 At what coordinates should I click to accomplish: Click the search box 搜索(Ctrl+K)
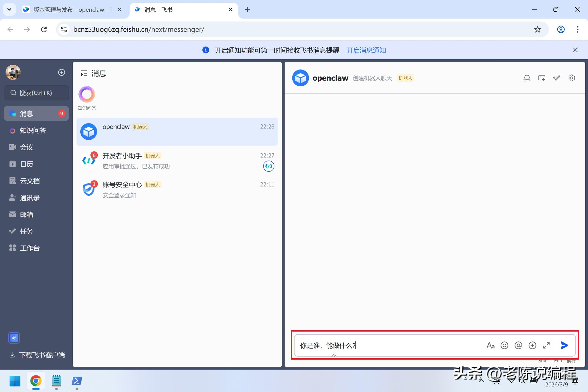[36, 93]
